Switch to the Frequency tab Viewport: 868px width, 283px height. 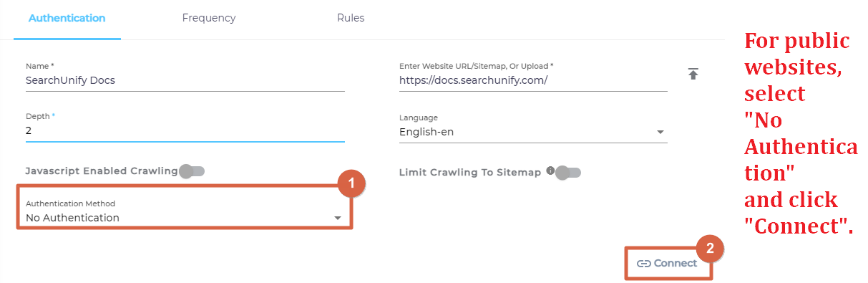pos(209,18)
